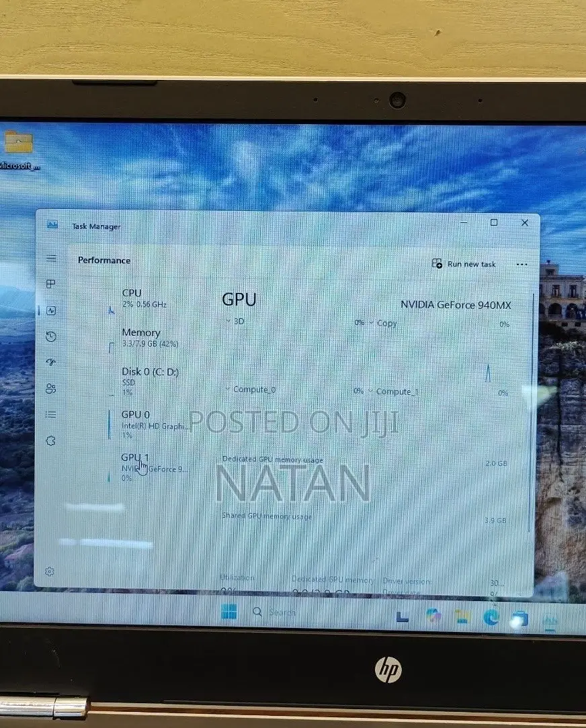
Task: Click the Dedicated GPU memory usage label
Action: tap(272, 459)
